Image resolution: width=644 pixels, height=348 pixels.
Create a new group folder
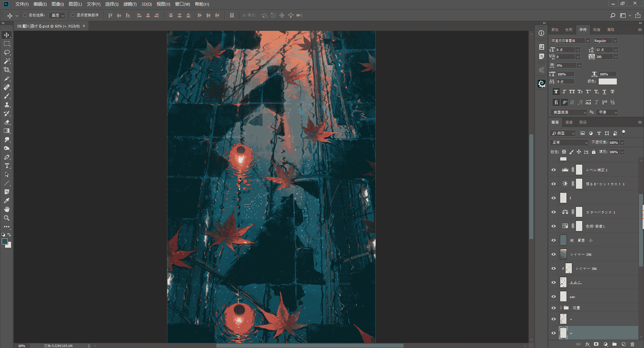[614, 344]
